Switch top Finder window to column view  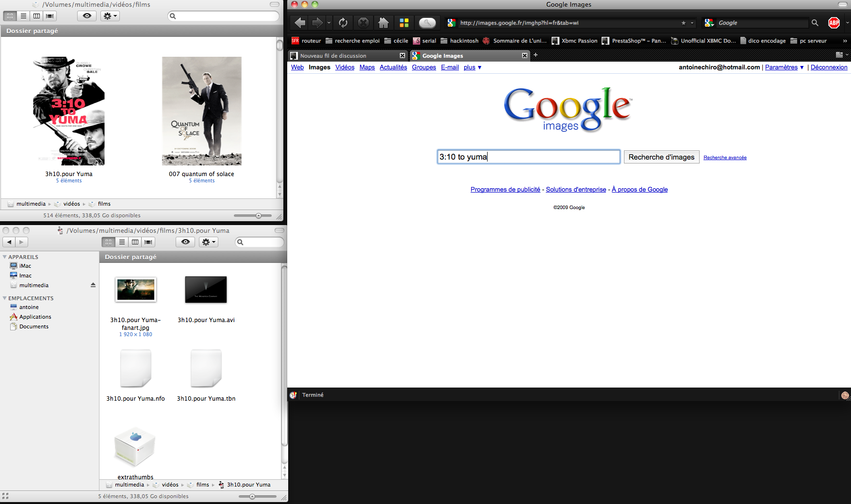(36, 16)
